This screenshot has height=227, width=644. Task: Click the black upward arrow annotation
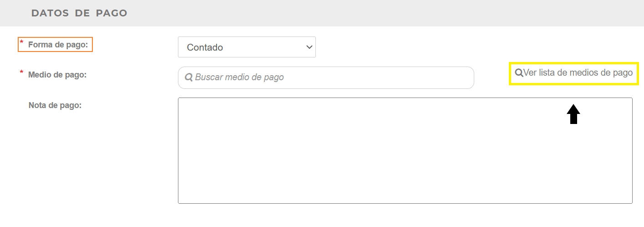pyautogui.click(x=573, y=114)
